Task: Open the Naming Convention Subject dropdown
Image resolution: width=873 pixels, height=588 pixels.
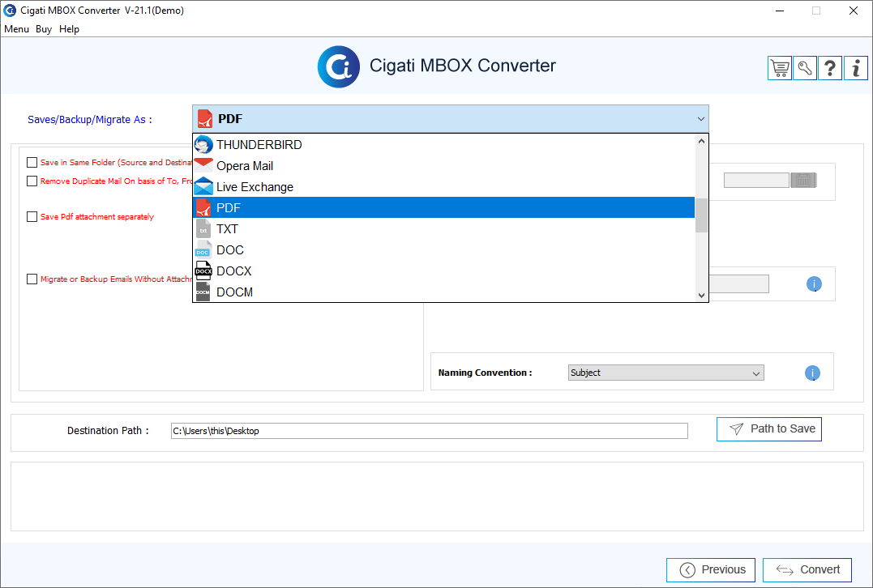Action: coord(665,373)
